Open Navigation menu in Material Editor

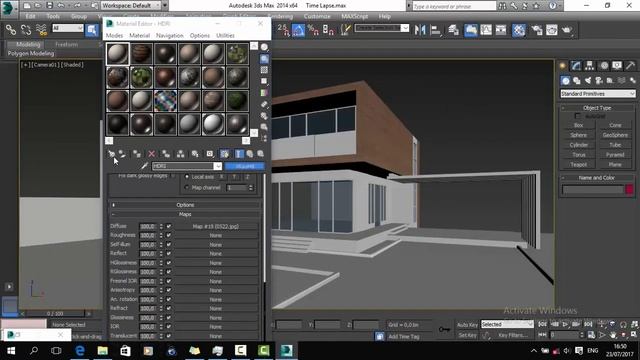(x=170, y=36)
